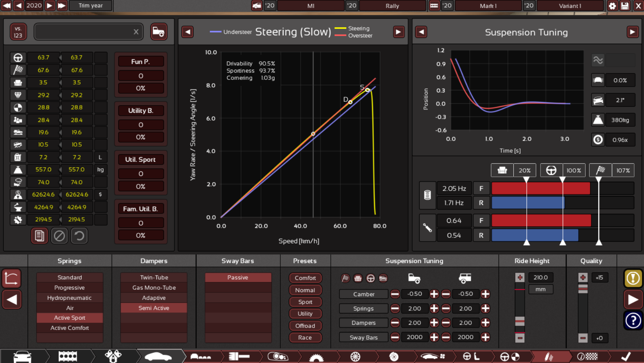Image resolution: width=644 pixels, height=363 pixels.
Task: Select Twin-Tube dampers option
Action: pos(154,277)
